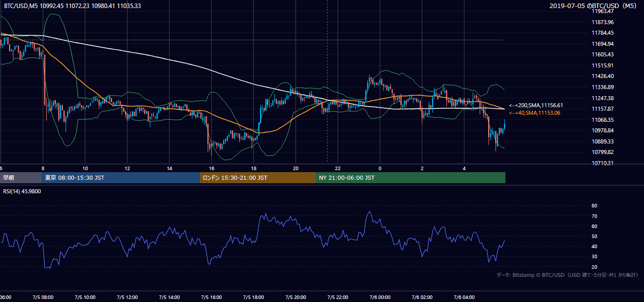Click the 7/6 04:00 time label
Image resolution: width=644 pixels, height=302 pixels.
[x=464, y=297]
